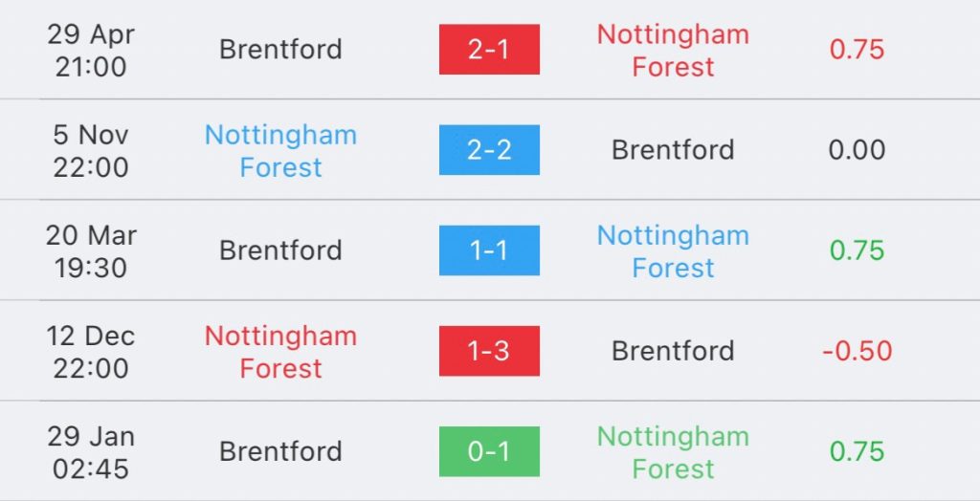Open blue Nottingham Forest in 20 Mar match
980x501 pixels.
click(x=673, y=250)
